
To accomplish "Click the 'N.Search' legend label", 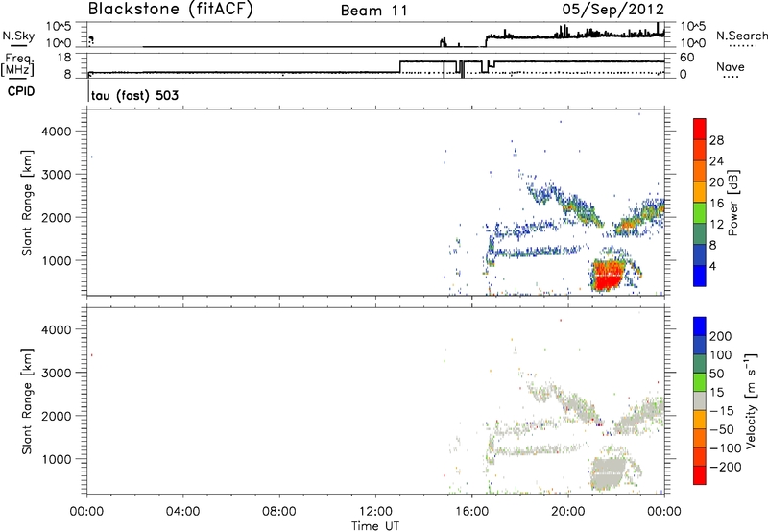I will pyautogui.click(x=741, y=36).
